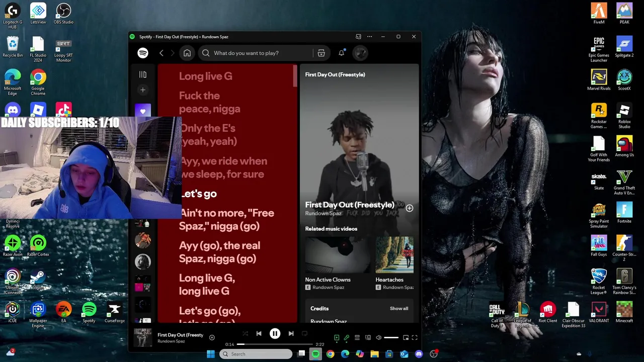Open the Spotify profile avatar menu
This screenshot has width=644, height=362.
point(360,53)
